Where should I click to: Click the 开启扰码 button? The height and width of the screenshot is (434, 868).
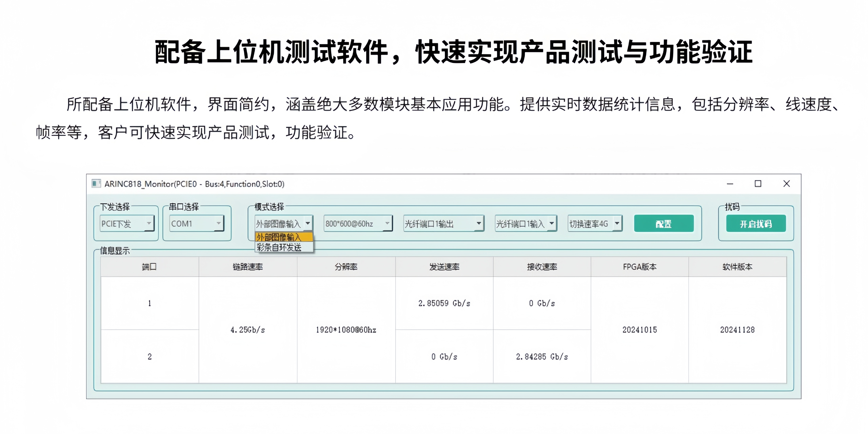click(756, 224)
